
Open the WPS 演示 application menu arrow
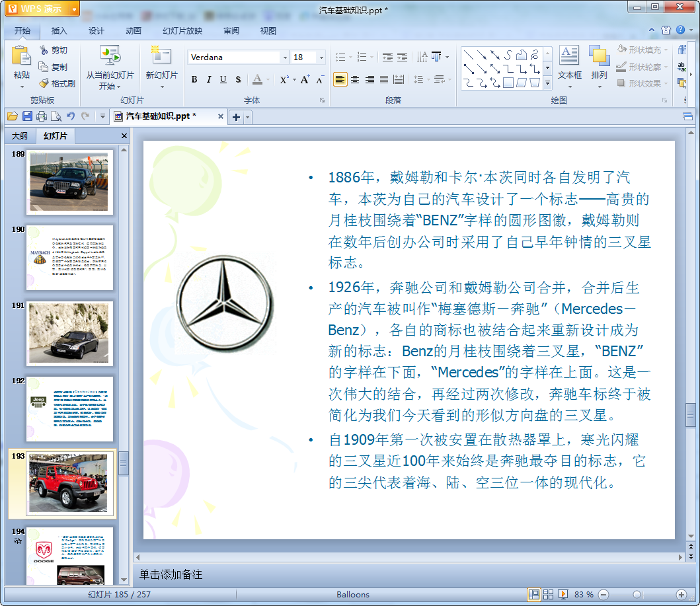75,9
